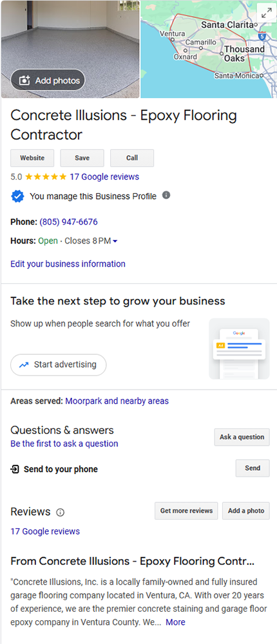Click the Ask a question button

click(x=242, y=437)
